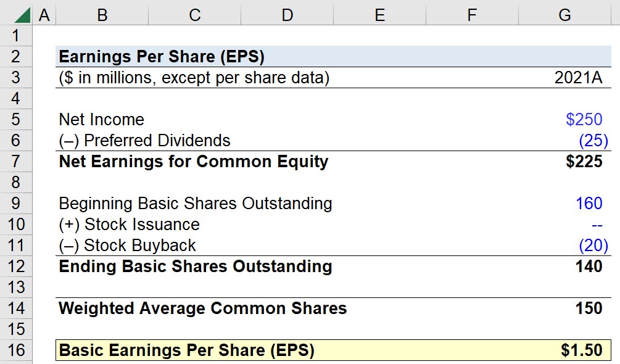Click the Select All corner triangle
The width and height of the screenshot is (620, 364).
22,15
